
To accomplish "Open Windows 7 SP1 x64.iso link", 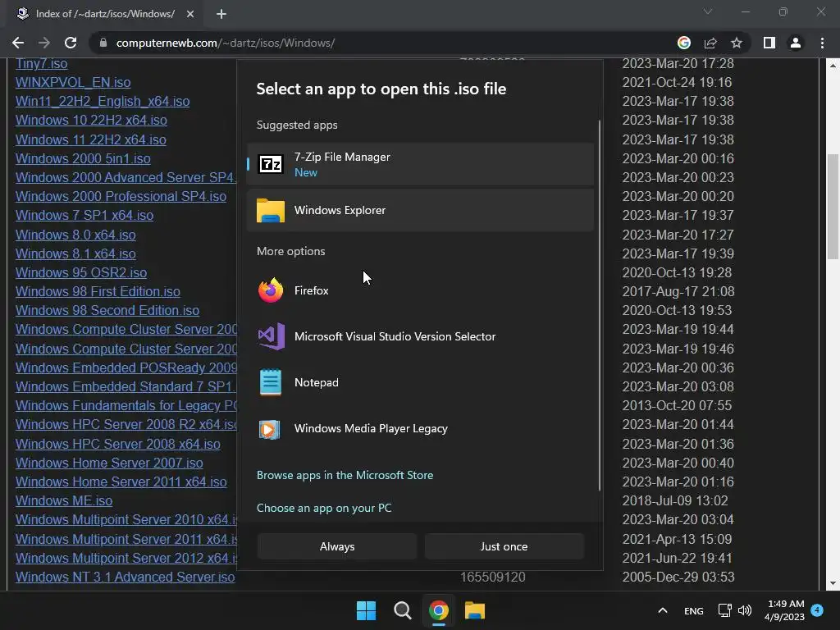I will point(84,216).
